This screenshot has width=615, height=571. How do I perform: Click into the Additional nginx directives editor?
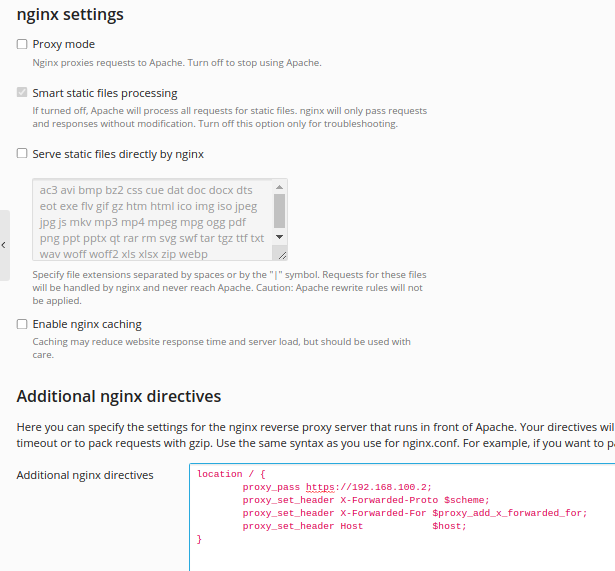tap(402, 517)
